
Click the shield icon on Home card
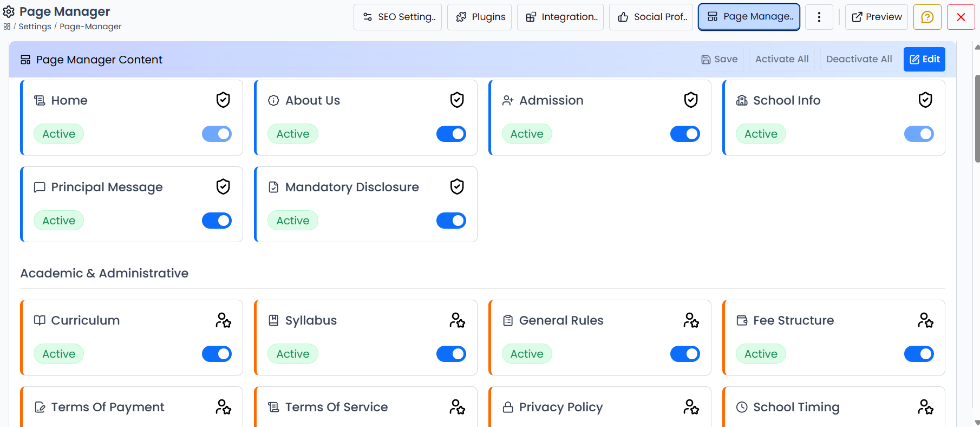[223, 100]
